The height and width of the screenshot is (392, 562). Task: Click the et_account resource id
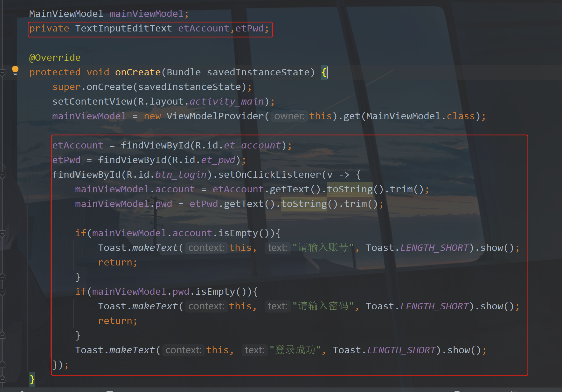tap(253, 145)
